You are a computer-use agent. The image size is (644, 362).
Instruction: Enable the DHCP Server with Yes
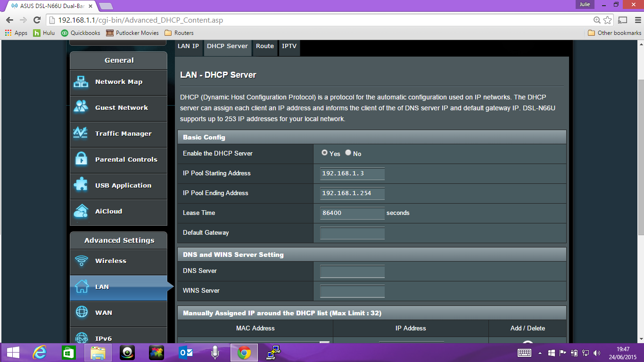(324, 152)
